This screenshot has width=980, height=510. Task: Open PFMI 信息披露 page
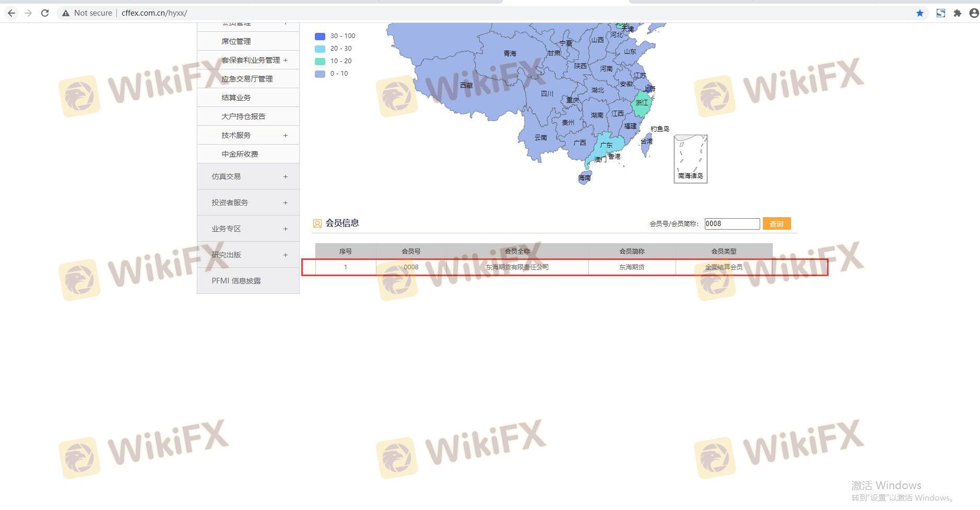point(236,281)
